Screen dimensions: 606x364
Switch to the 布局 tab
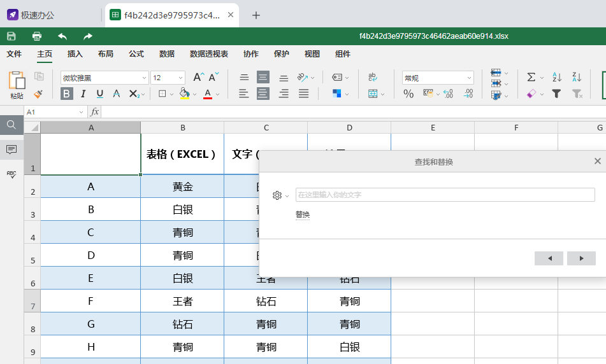coord(106,54)
